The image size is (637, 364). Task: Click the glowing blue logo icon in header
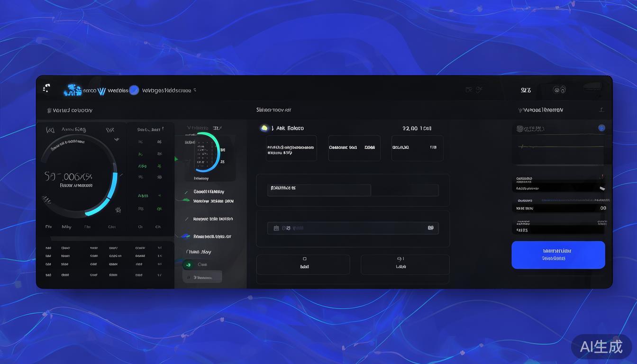point(73,90)
